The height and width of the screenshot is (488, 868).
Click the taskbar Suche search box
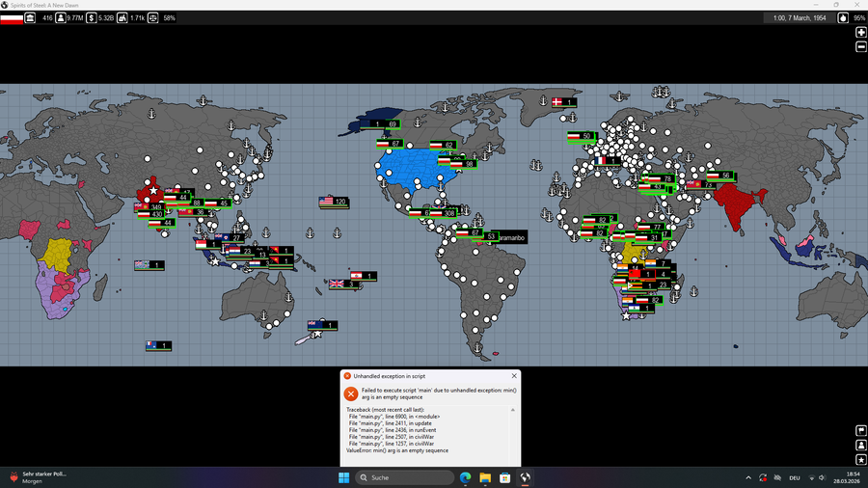click(x=405, y=477)
